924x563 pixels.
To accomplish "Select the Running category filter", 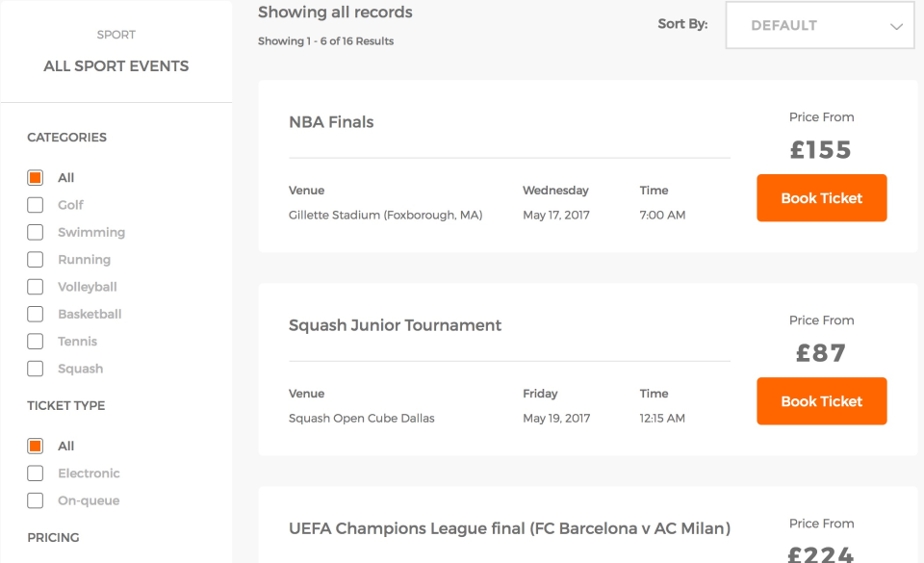I will tap(35, 259).
